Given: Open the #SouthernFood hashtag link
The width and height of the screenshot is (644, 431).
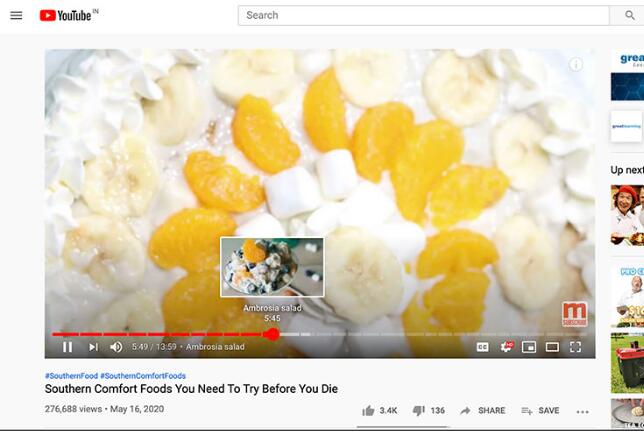Looking at the screenshot, I should pyautogui.click(x=71, y=376).
